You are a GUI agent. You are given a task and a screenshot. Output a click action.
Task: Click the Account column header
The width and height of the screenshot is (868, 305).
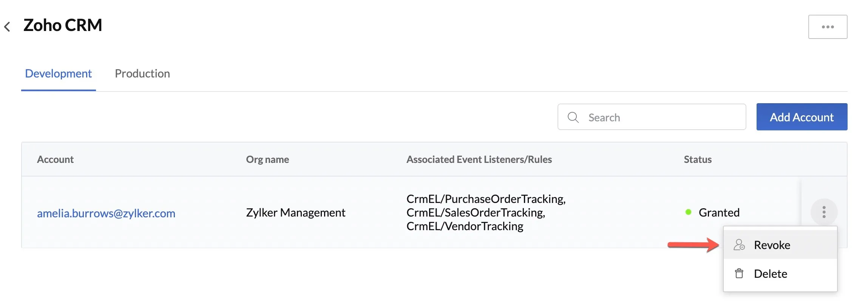(x=55, y=159)
